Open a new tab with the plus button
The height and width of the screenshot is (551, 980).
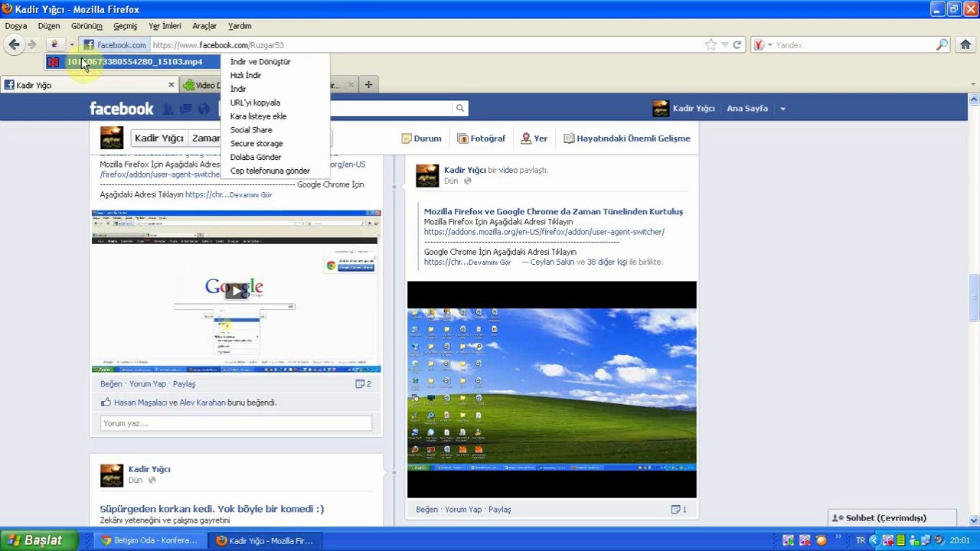click(x=368, y=85)
